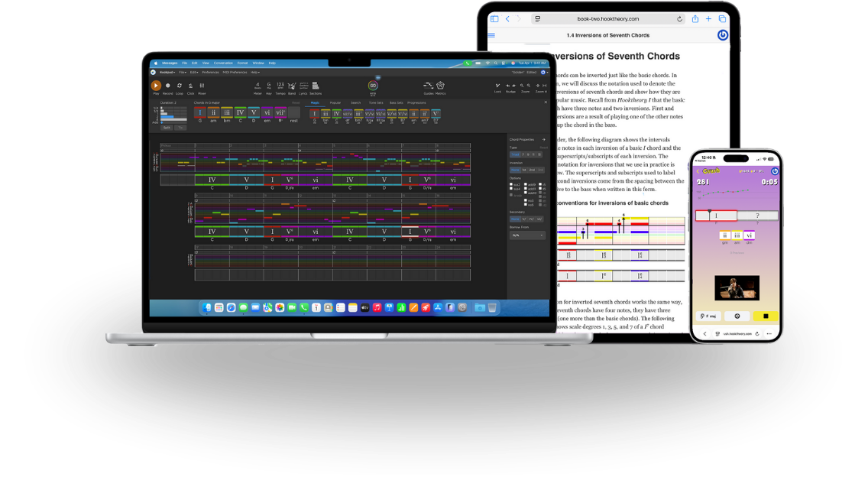Open the Hookpad File dropdown menu
The width and height of the screenshot is (868, 477).
coord(183,72)
